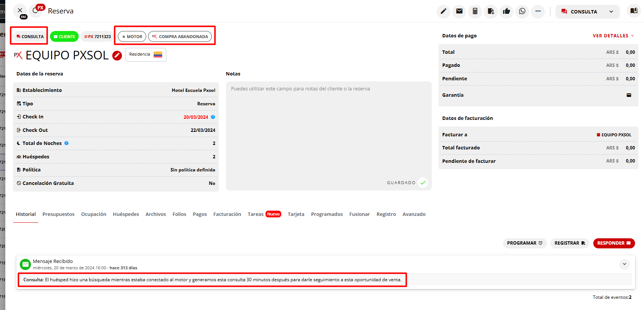
Task: Open the three-dots more options menu
Action: tap(538, 11)
